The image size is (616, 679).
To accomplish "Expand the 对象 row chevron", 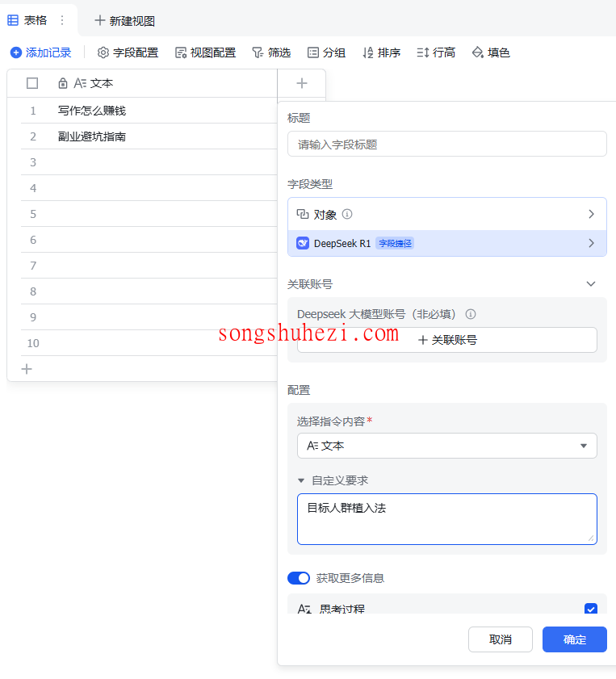I will pyautogui.click(x=591, y=214).
